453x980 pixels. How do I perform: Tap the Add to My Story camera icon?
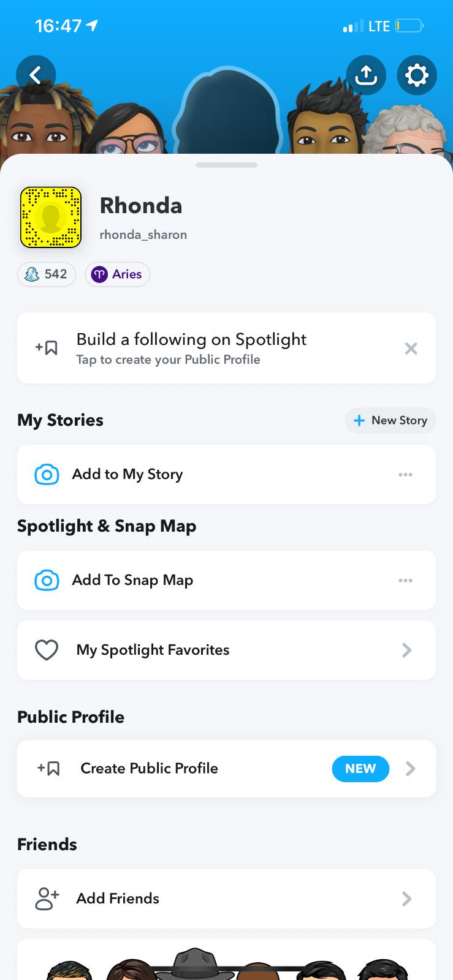tap(47, 475)
